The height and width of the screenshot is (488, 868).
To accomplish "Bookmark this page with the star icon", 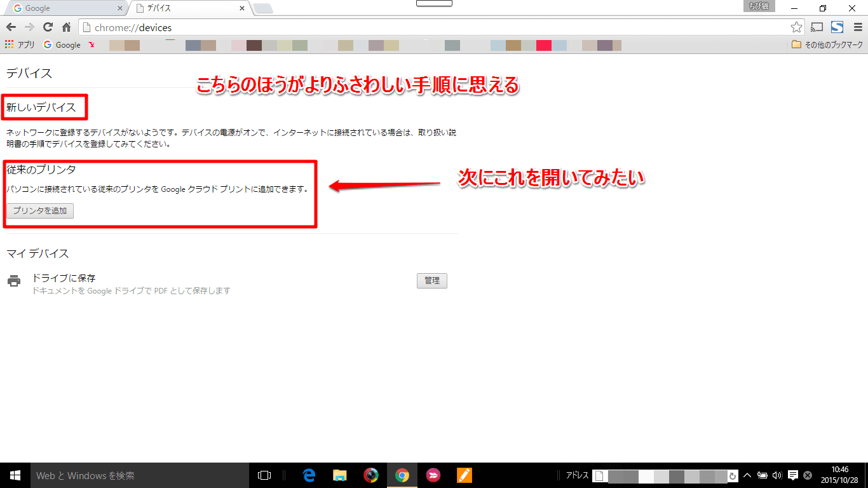I will [796, 27].
